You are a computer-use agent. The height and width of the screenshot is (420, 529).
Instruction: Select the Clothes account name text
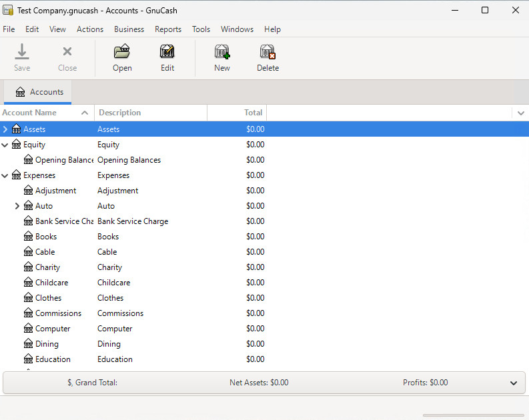[48, 297]
